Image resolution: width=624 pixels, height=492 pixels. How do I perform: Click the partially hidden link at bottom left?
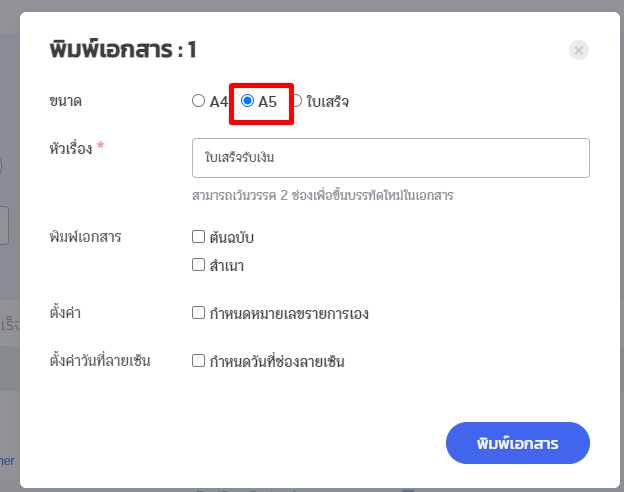7,460
